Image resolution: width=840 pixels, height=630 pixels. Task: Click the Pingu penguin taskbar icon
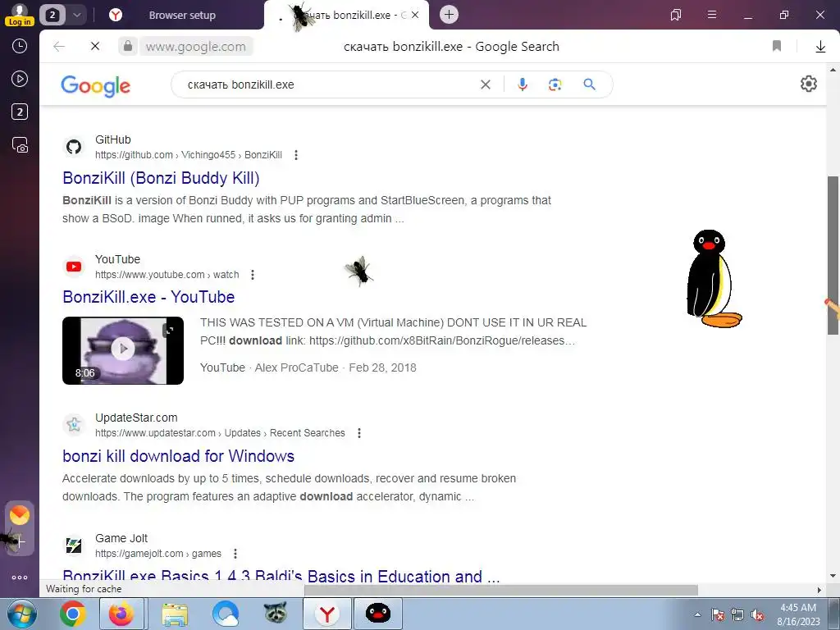tap(377, 614)
